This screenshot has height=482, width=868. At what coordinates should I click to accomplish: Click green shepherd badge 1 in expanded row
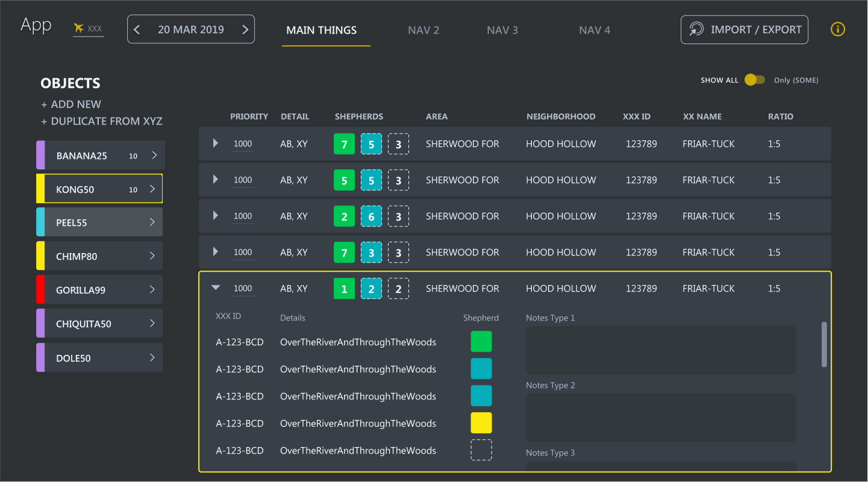pos(345,289)
